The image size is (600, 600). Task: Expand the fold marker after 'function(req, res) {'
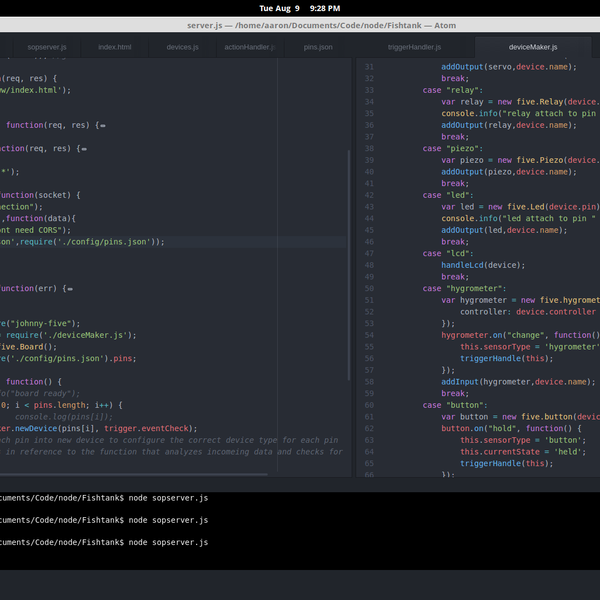(x=103, y=126)
